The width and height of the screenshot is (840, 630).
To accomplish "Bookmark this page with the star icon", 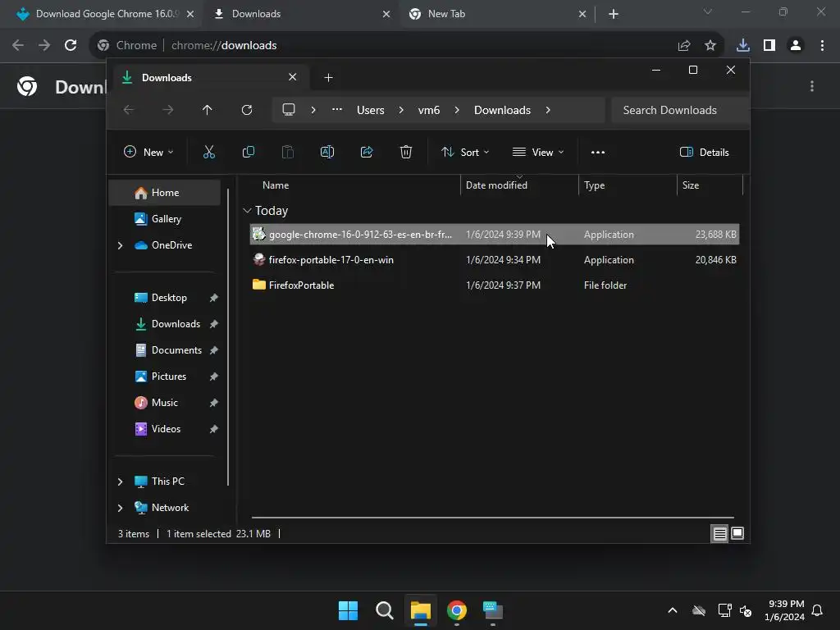I will point(710,46).
